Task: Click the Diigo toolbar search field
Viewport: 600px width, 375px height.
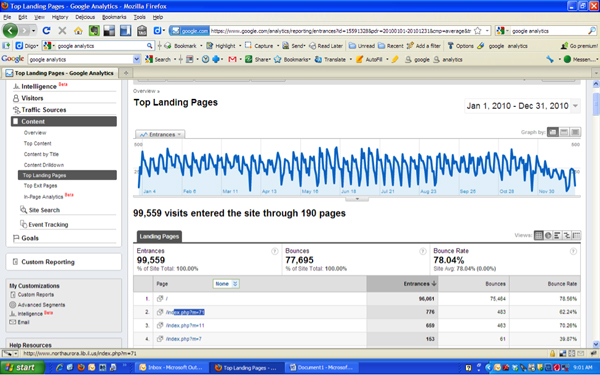Action: (x=102, y=46)
